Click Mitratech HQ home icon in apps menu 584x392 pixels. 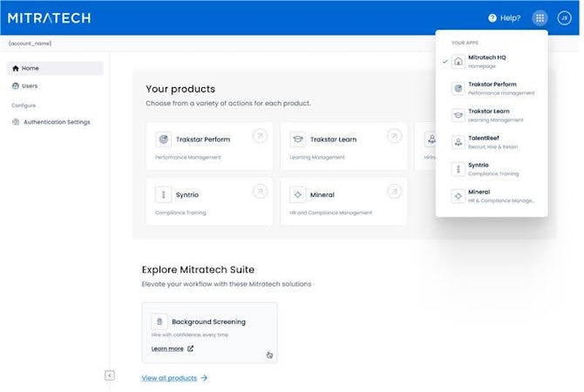click(458, 62)
